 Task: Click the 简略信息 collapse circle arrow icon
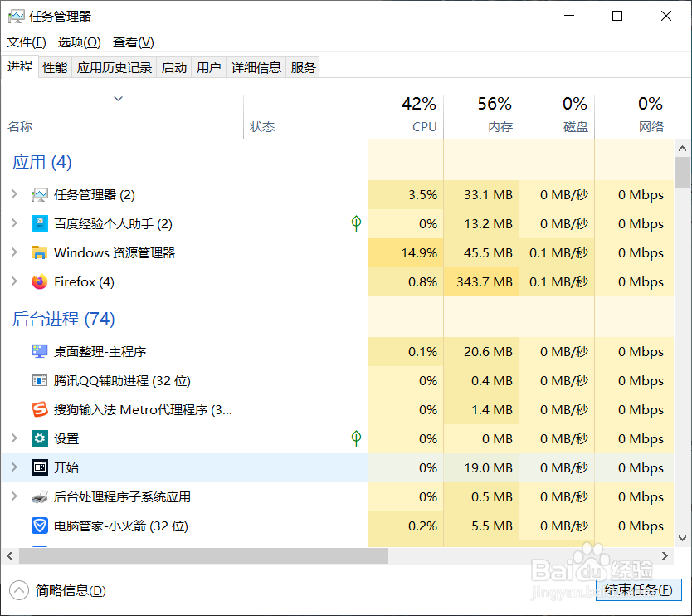coord(19,590)
